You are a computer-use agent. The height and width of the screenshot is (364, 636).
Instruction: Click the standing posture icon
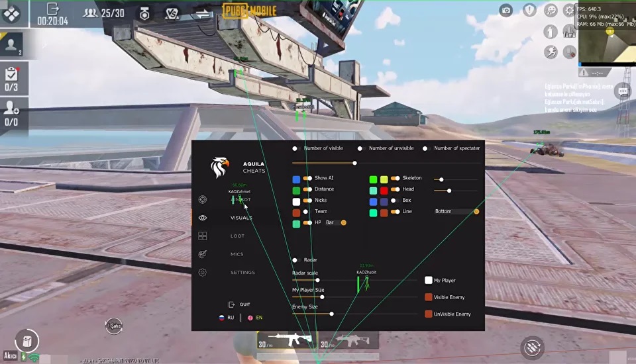click(551, 32)
